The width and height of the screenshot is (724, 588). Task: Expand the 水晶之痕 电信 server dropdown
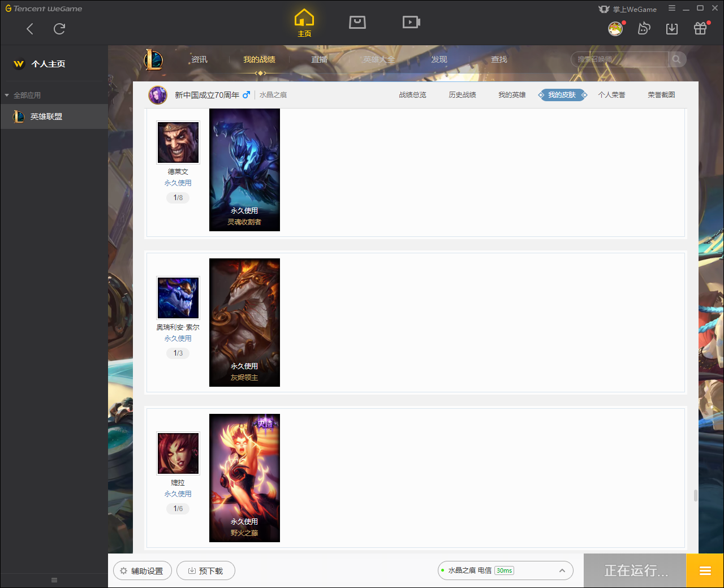(x=506, y=570)
